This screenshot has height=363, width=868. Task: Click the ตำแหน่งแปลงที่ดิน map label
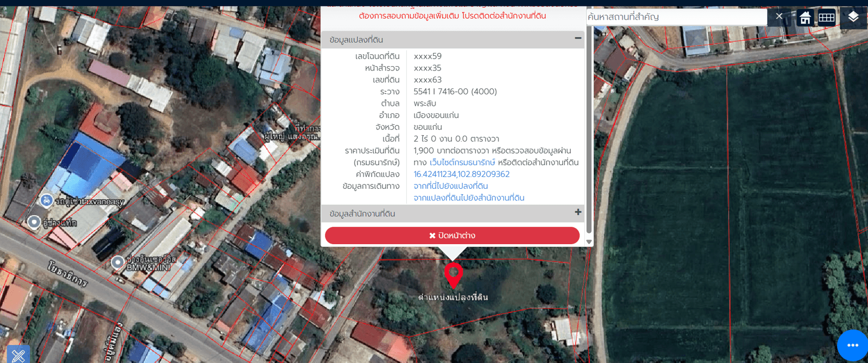(453, 297)
